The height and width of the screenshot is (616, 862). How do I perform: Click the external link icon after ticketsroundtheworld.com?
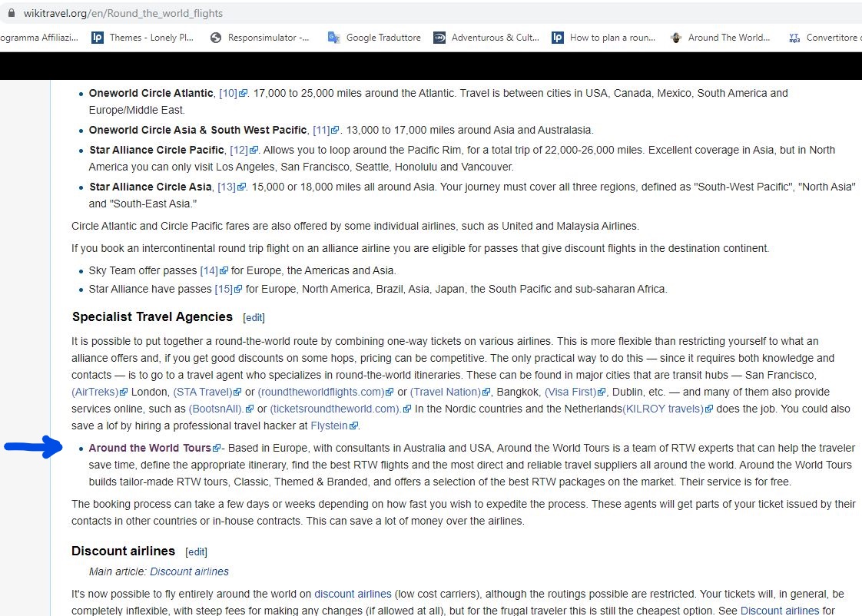click(407, 409)
